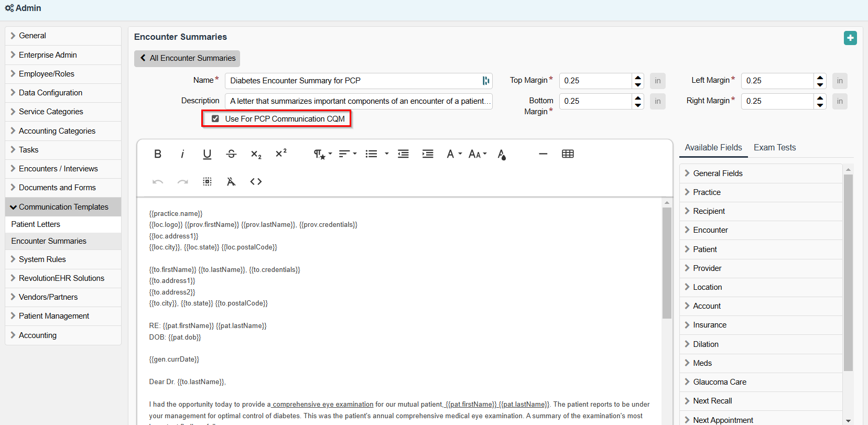Click the green add summary plus button
Viewport: 868px width, 425px height.
[x=850, y=38]
